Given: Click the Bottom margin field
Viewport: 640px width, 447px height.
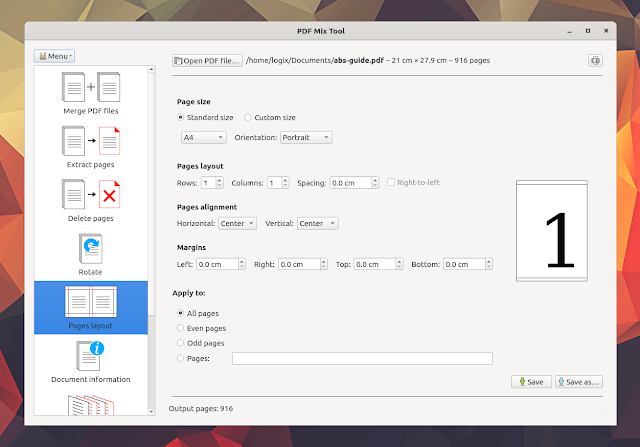Looking at the screenshot, I should pos(468,264).
